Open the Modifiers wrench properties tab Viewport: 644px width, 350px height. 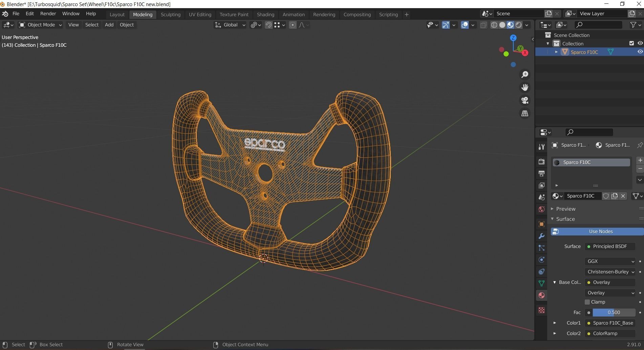point(541,236)
